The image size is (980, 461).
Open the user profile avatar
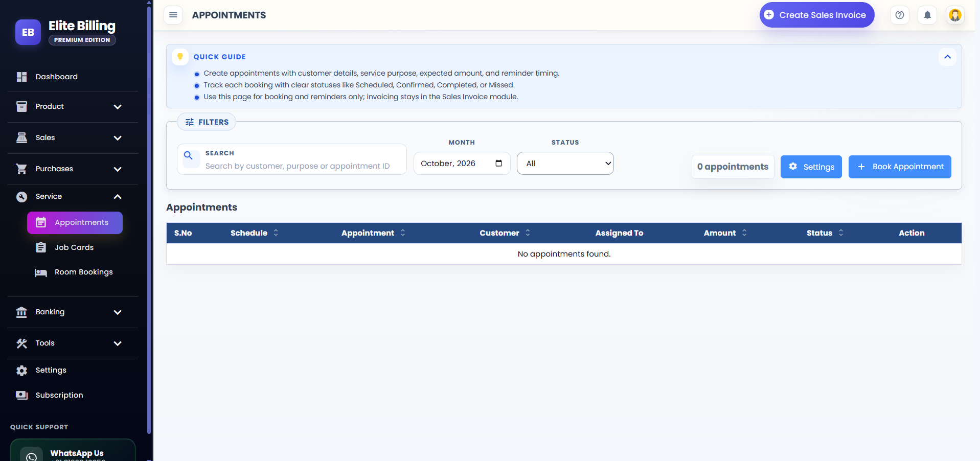[x=955, y=15]
